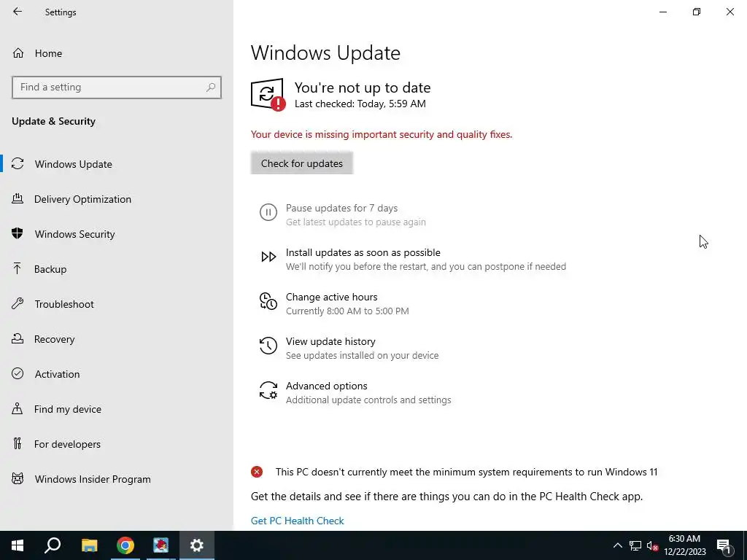
Task: Open the Advanced options gear-sync icon
Action: coord(268,390)
